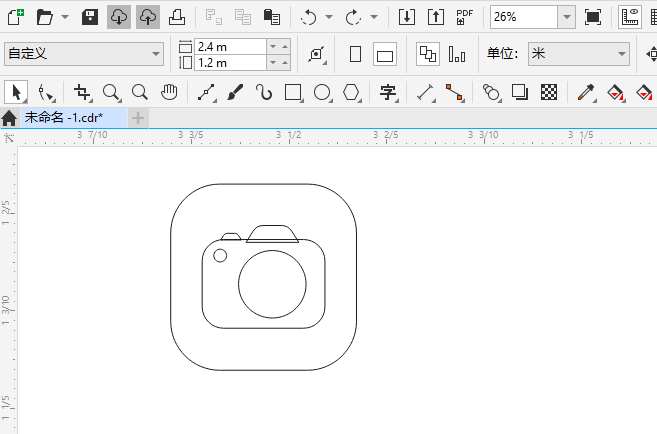Image resolution: width=657 pixels, height=434 pixels.
Task: Select the Text tool 字
Action: pos(388,92)
